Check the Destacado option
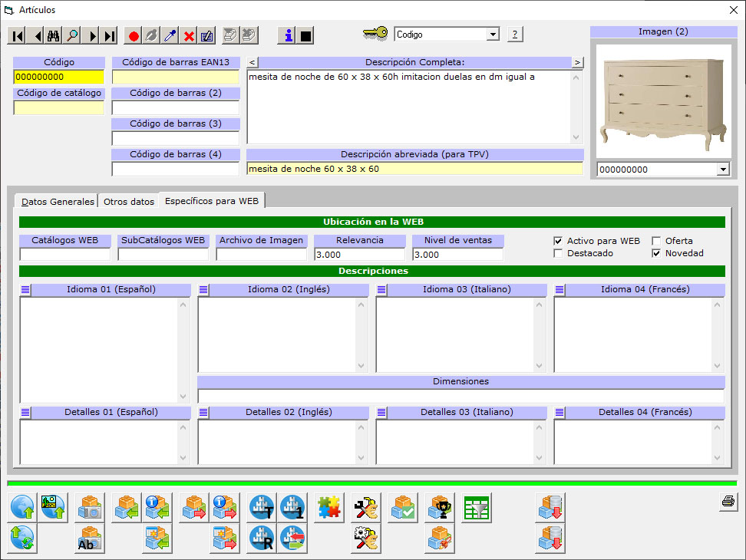The height and width of the screenshot is (560, 746). coord(558,253)
